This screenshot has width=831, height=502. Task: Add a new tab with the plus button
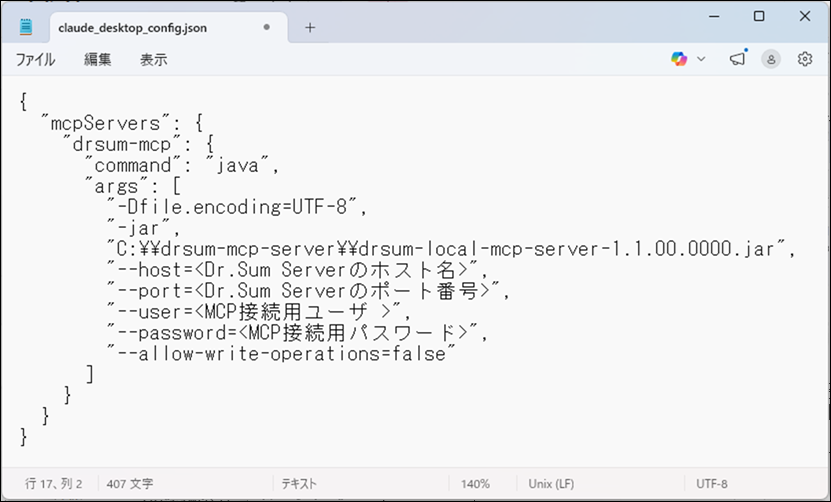[x=310, y=28]
